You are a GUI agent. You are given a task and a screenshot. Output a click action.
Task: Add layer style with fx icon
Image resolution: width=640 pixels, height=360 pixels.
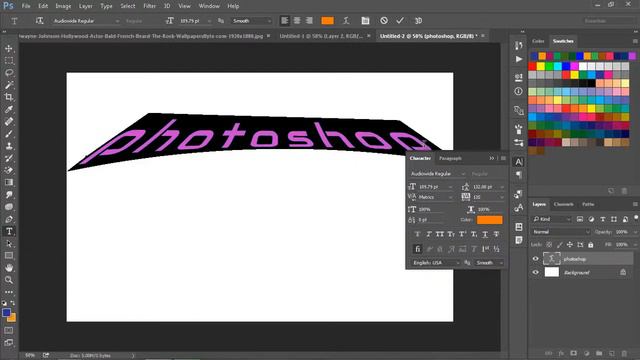561,353
